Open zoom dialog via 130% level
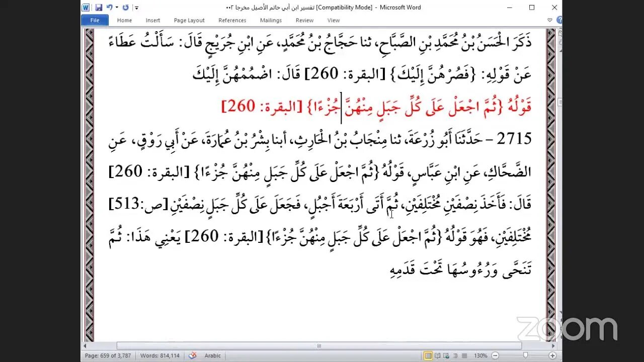 tap(480, 355)
